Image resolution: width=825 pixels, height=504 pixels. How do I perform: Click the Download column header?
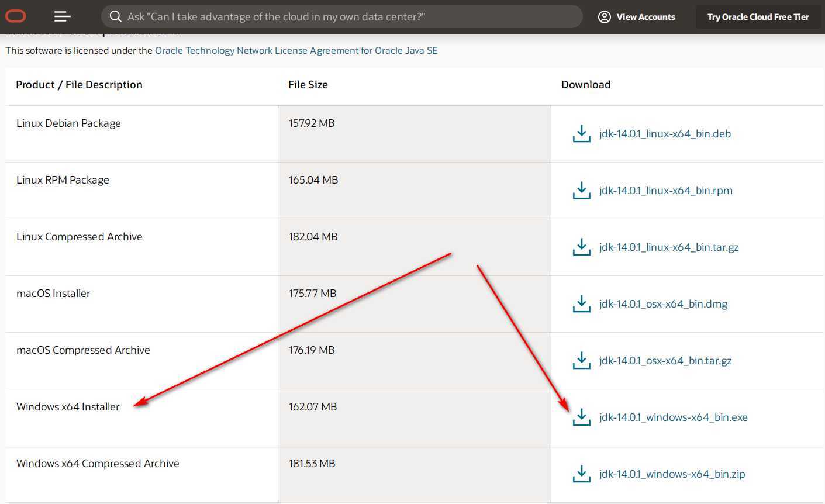pyautogui.click(x=586, y=85)
